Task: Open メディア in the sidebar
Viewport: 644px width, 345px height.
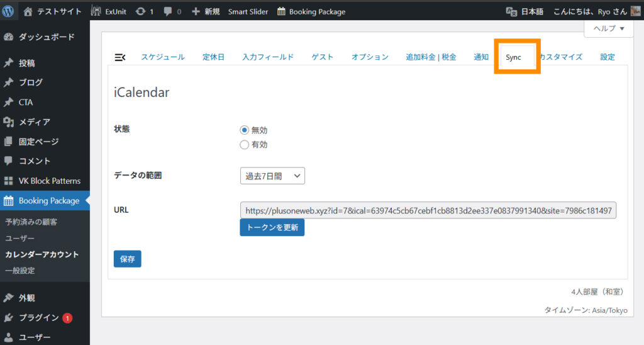Action: (x=34, y=122)
